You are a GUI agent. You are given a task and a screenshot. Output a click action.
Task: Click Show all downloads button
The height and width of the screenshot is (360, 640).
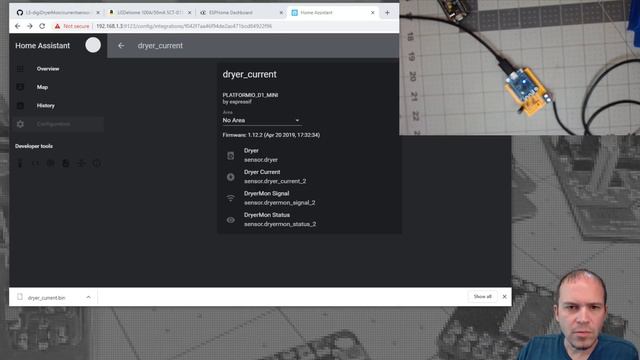[x=482, y=297]
